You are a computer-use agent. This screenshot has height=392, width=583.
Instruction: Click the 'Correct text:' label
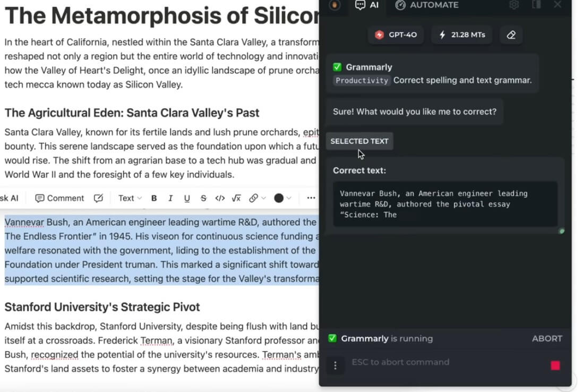click(x=359, y=171)
